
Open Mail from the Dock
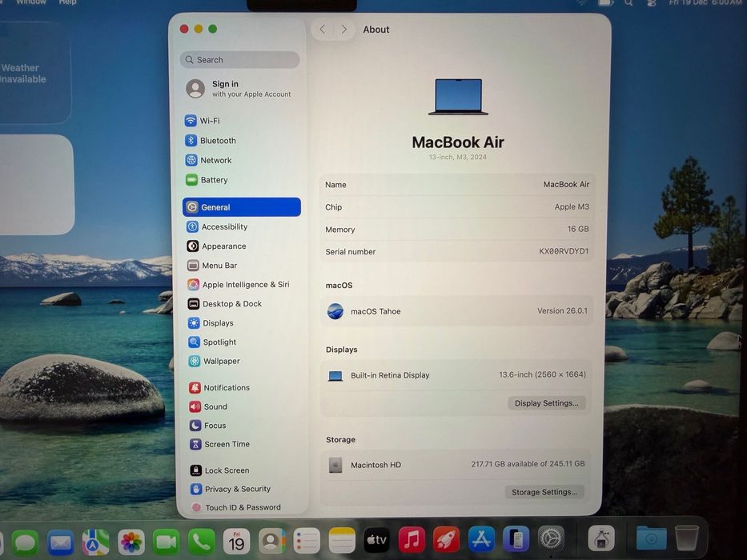click(x=61, y=542)
